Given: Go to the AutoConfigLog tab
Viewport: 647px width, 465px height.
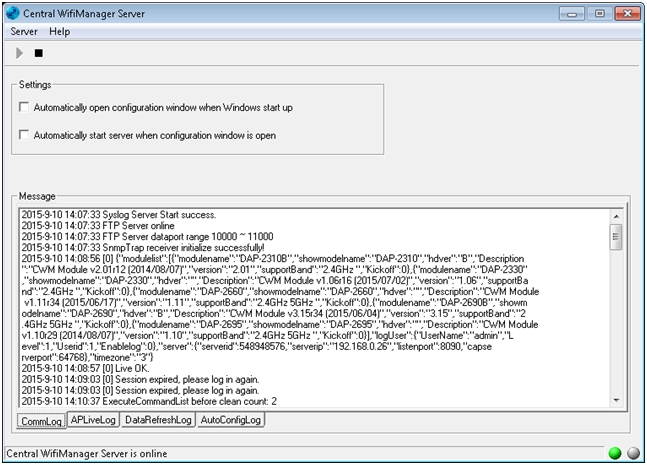Looking at the screenshot, I should coord(231,420).
